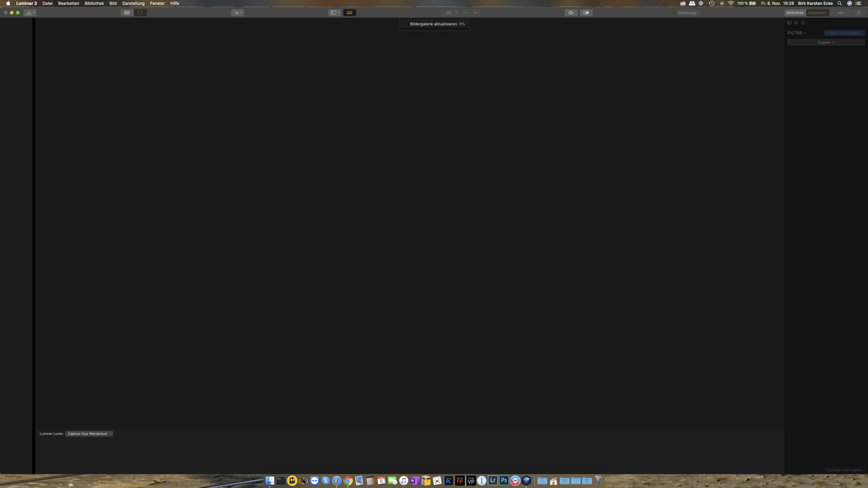Viewport: 868px width, 488px height.
Task: Open iTunes from the Dock
Action: click(x=404, y=481)
